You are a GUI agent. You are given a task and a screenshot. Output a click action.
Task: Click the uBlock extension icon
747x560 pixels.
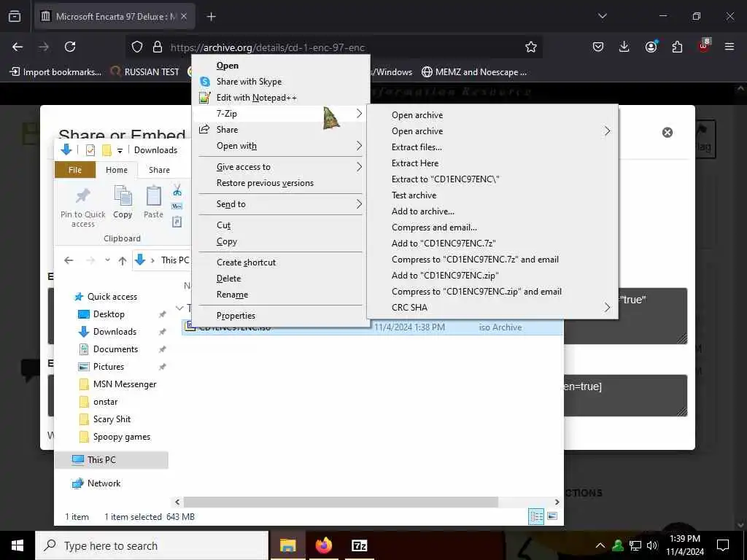[704, 46]
